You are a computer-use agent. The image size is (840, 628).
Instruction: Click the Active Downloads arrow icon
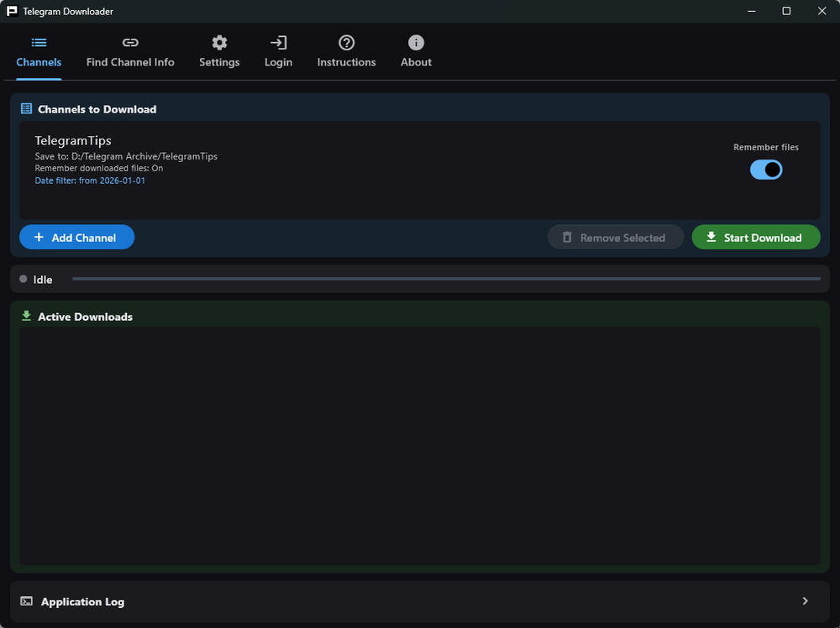pos(26,316)
